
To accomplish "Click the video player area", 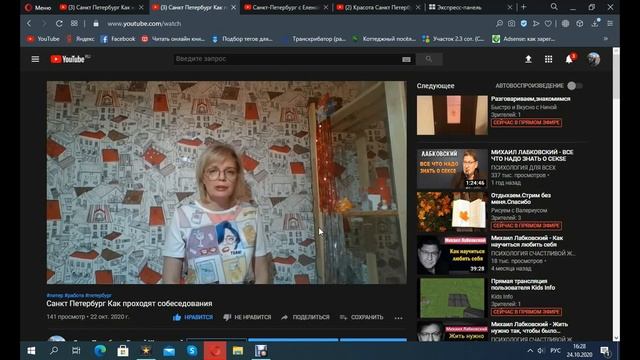I will pos(227,182).
